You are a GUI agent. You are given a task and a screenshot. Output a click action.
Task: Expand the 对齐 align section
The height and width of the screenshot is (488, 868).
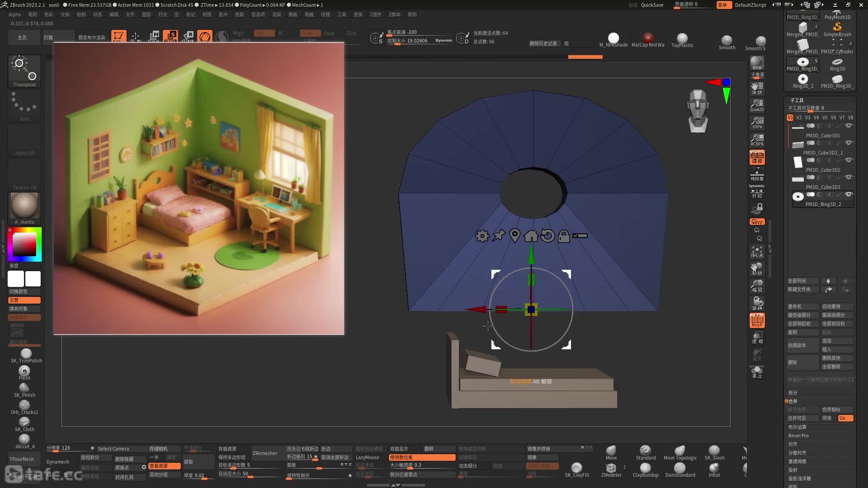point(793,444)
